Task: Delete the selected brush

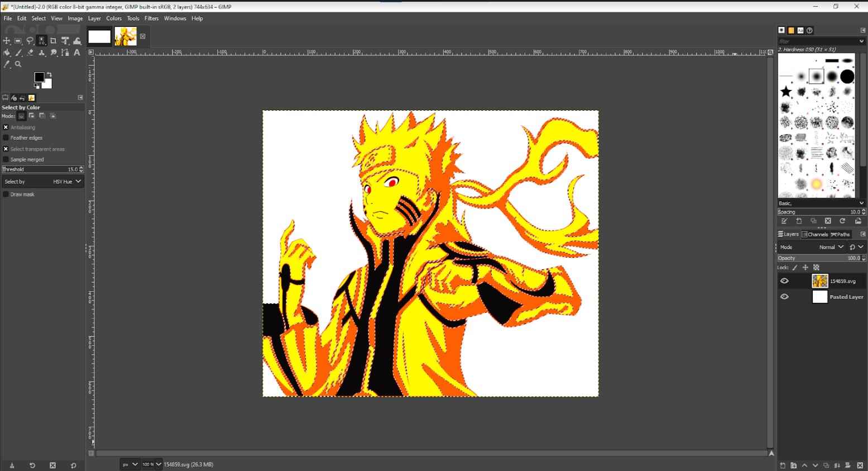Action: (x=828, y=221)
